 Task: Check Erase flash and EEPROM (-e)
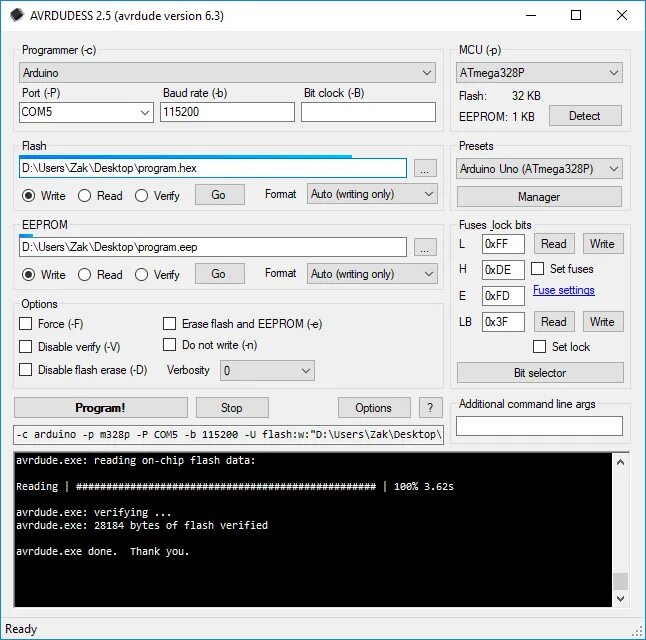[169, 324]
